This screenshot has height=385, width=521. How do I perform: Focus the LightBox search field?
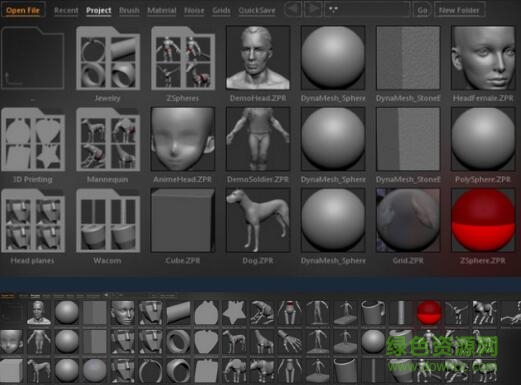(367, 10)
